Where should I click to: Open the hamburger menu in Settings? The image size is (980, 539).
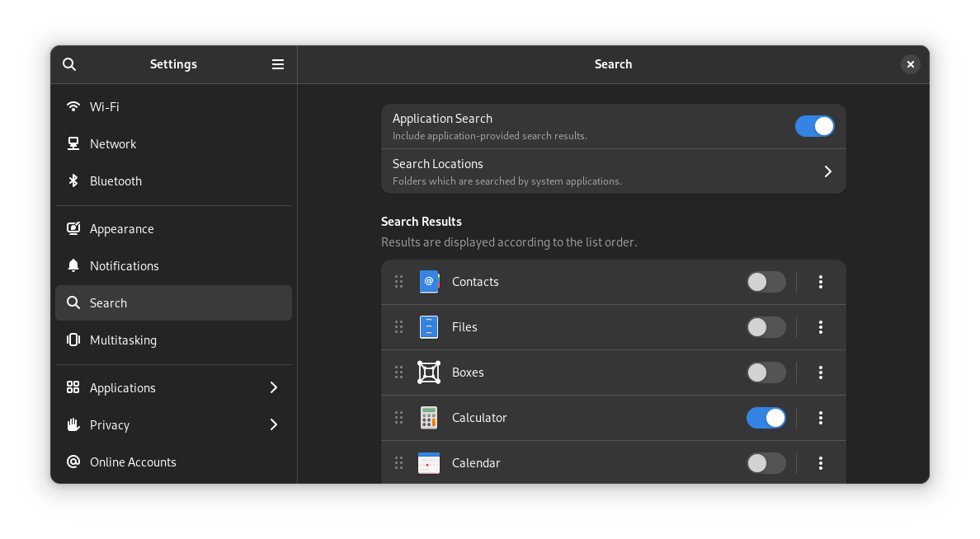click(x=278, y=64)
